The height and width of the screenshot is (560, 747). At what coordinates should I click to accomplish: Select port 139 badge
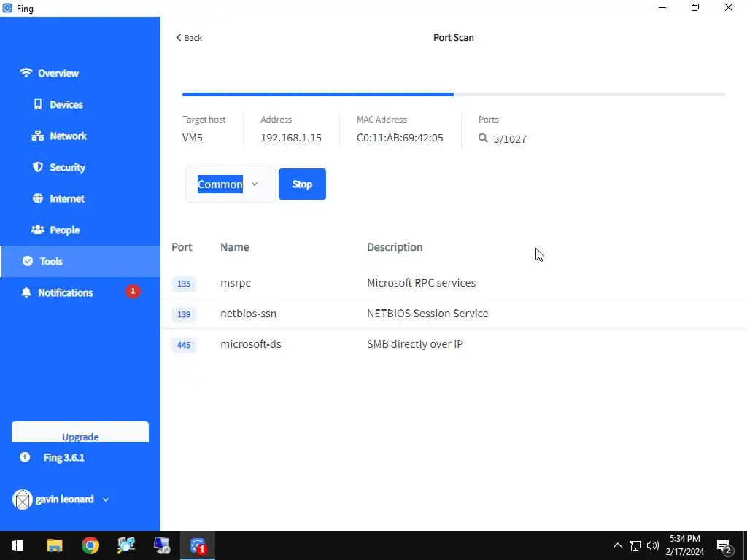[183, 314]
